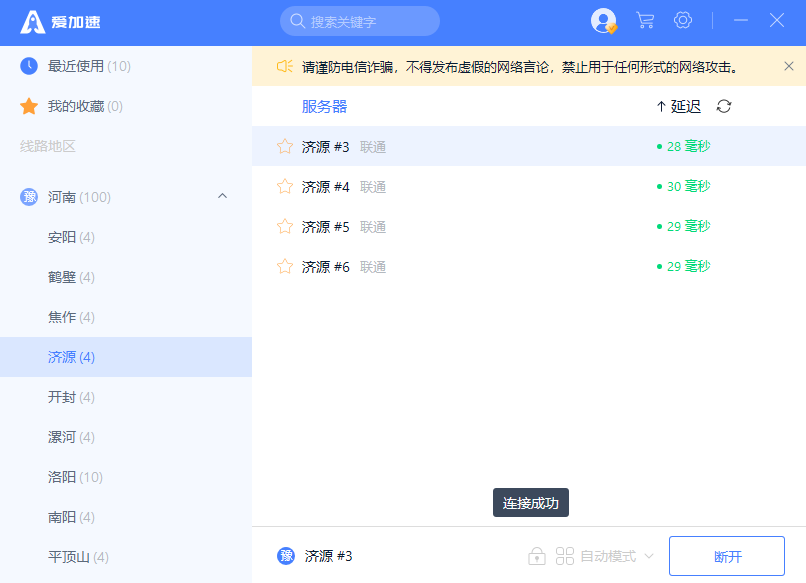Click the speaker announcement icon

click(x=285, y=66)
